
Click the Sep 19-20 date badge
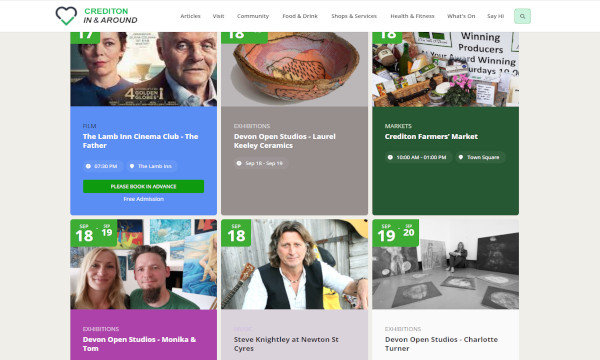[395, 233]
